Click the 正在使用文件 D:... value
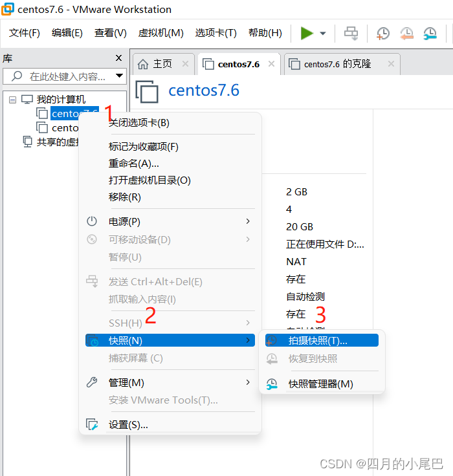453x476 pixels. pyautogui.click(x=325, y=244)
